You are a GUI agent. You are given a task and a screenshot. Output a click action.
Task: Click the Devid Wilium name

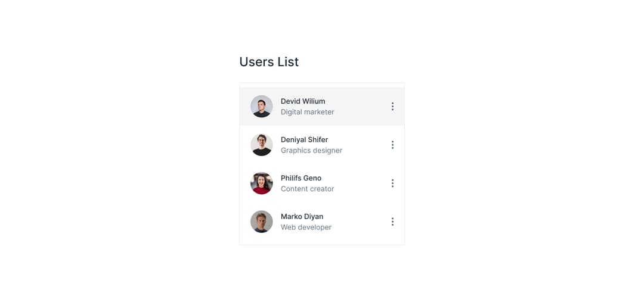[303, 101]
